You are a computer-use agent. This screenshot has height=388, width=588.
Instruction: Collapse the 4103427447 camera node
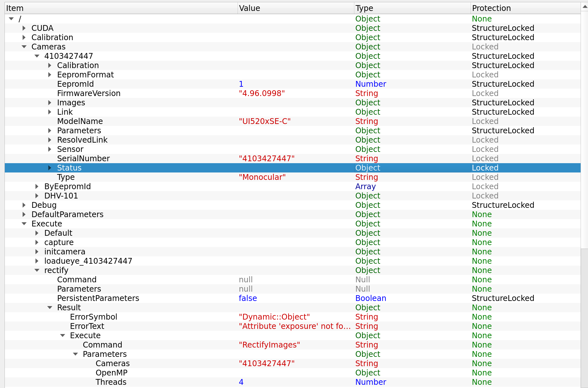tap(37, 56)
